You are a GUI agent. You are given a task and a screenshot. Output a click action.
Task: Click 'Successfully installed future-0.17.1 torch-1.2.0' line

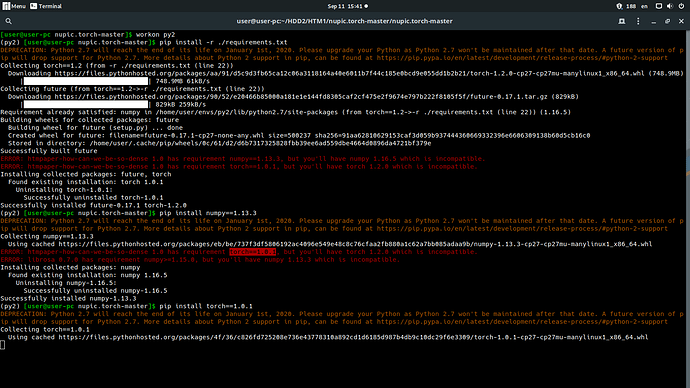93,205
